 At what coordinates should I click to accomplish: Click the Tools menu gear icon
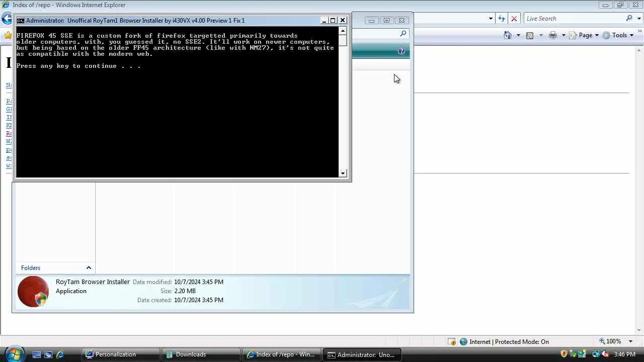[606, 35]
